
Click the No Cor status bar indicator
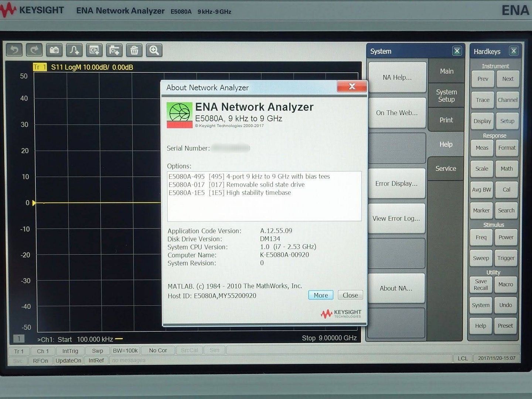[158, 350]
